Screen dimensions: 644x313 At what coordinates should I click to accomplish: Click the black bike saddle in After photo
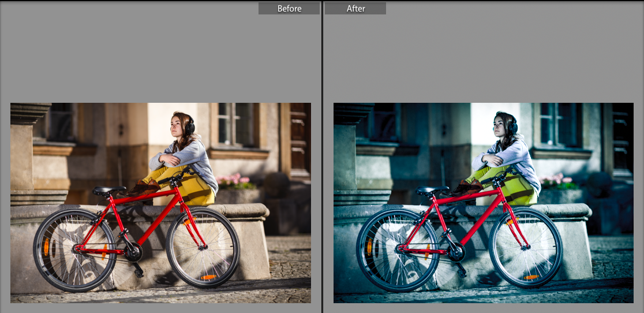pyautogui.click(x=432, y=190)
